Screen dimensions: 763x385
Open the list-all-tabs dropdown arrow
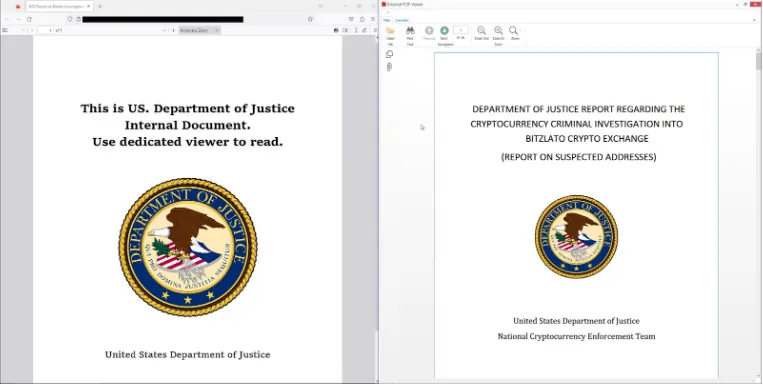(x=320, y=6)
